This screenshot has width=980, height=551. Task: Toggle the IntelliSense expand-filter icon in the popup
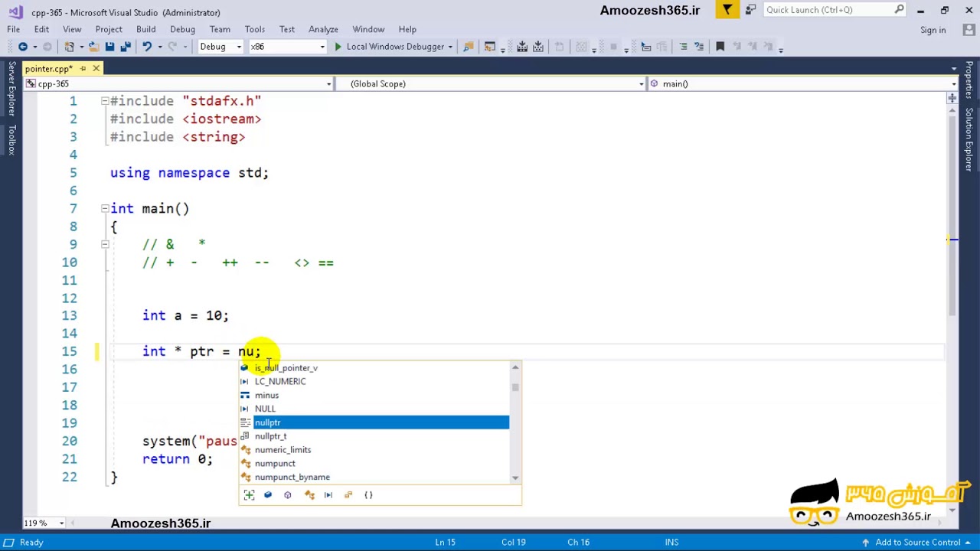pos(249,495)
